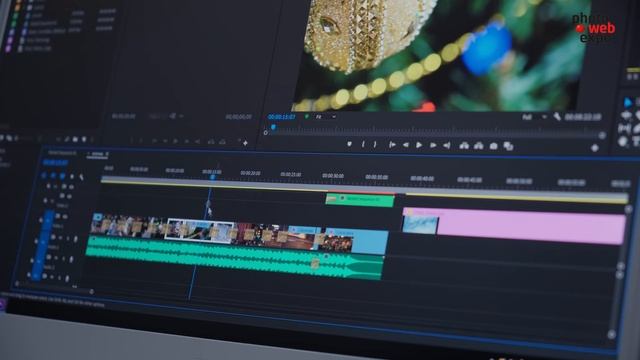Toggle Linked Selection in the timeline header
This screenshot has width=640, height=360.
(x=62, y=176)
